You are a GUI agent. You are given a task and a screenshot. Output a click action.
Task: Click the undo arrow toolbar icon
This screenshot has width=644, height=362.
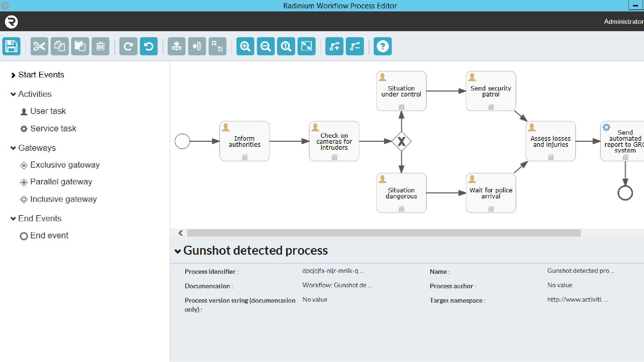(149, 46)
